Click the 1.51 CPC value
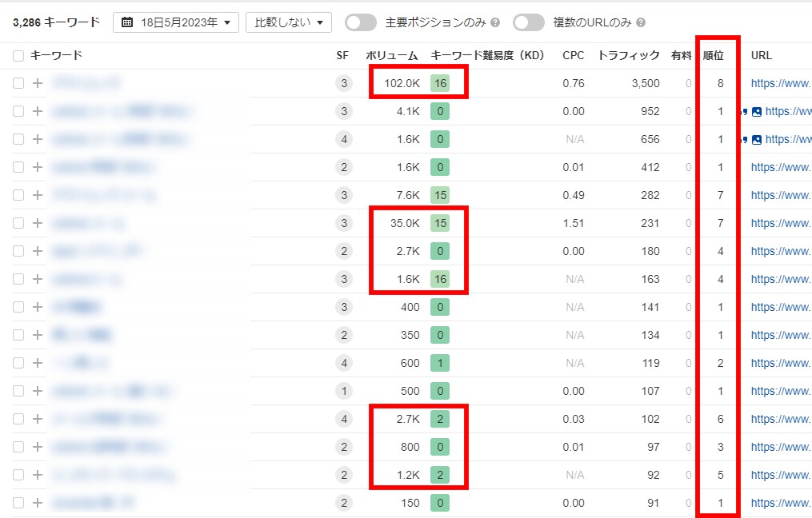The height and width of the screenshot is (518, 812). pyautogui.click(x=574, y=223)
